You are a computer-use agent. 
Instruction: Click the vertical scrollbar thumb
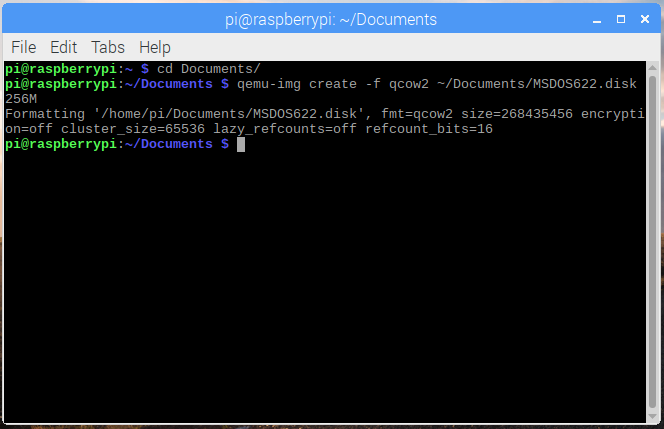pos(653,242)
